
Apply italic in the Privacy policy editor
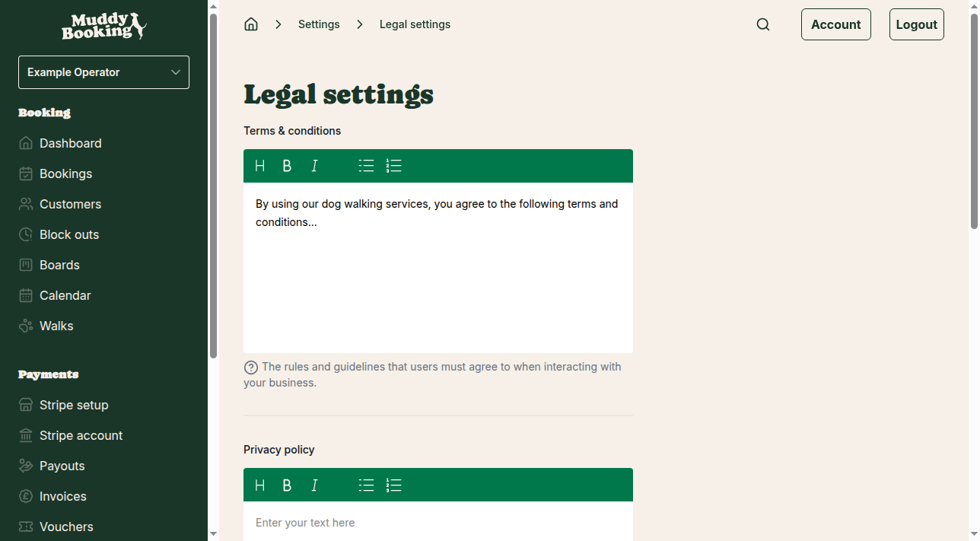(x=314, y=485)
